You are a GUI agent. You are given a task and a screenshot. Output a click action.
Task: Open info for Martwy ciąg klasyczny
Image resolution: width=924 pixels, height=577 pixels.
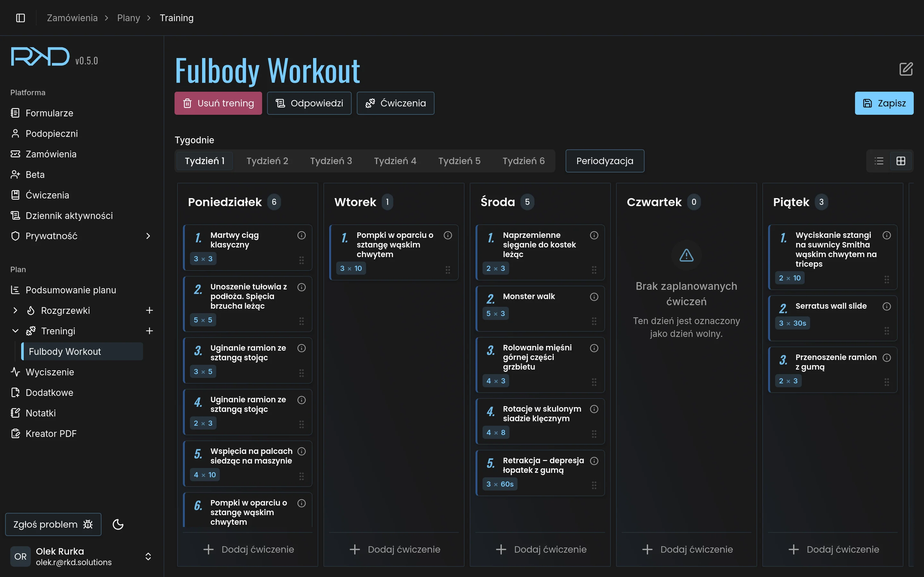[301, 236]
